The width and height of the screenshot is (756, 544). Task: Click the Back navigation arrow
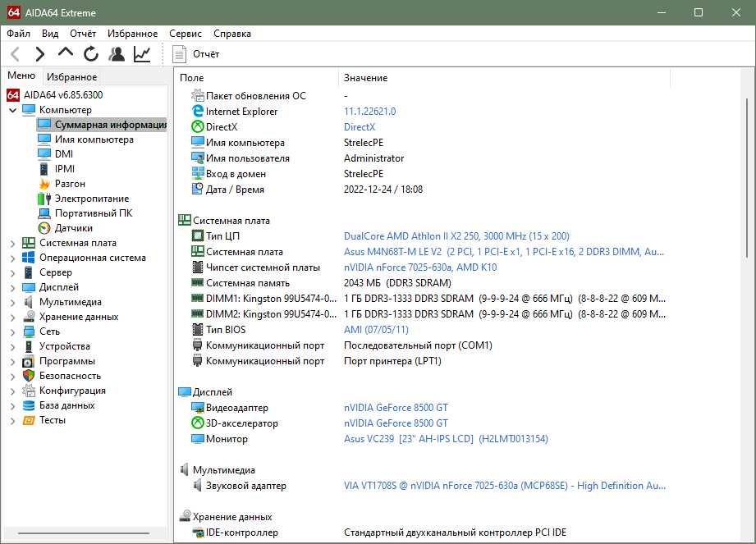click(16, 54)
